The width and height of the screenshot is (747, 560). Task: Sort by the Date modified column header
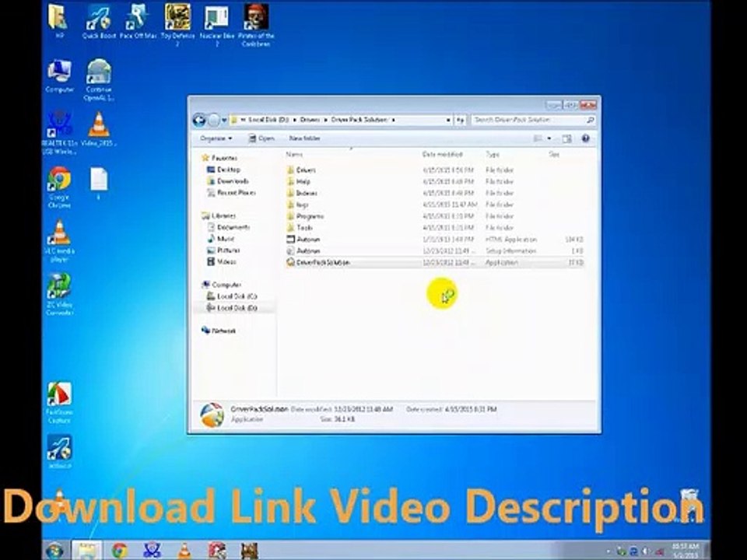coord(443,154)
